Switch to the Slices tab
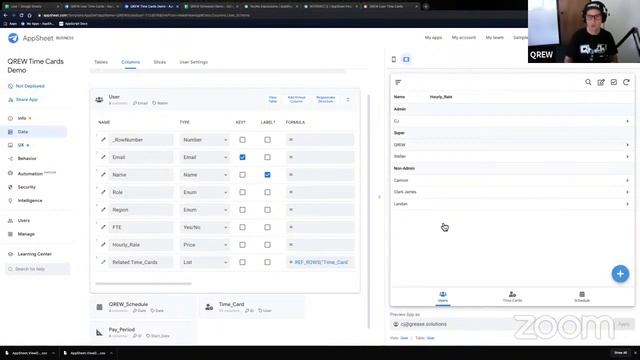 160,62
